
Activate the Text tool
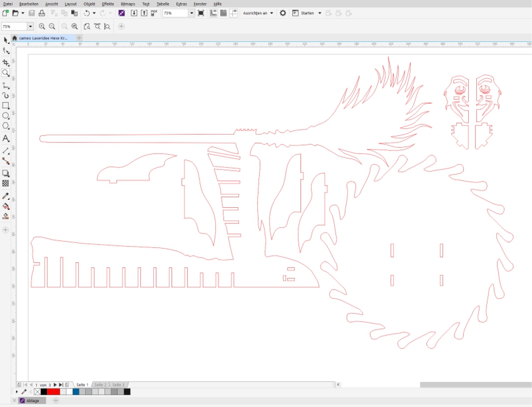(x=6, y=138)
